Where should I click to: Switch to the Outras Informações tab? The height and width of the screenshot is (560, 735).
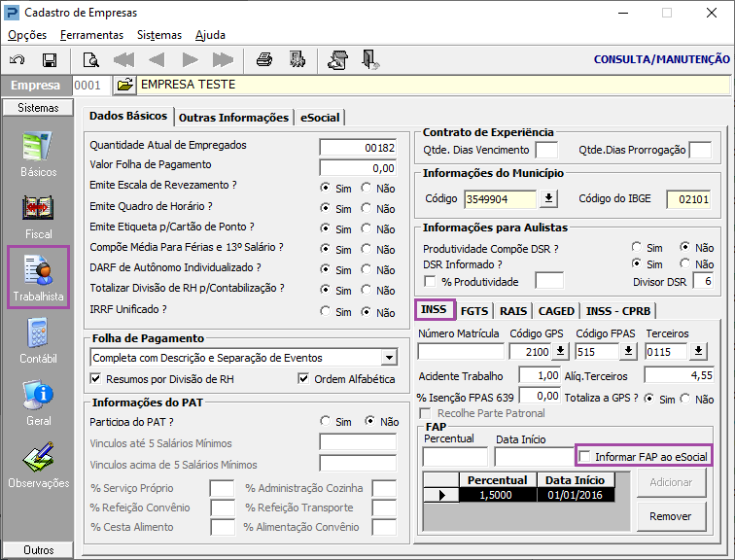pos(233,118)
